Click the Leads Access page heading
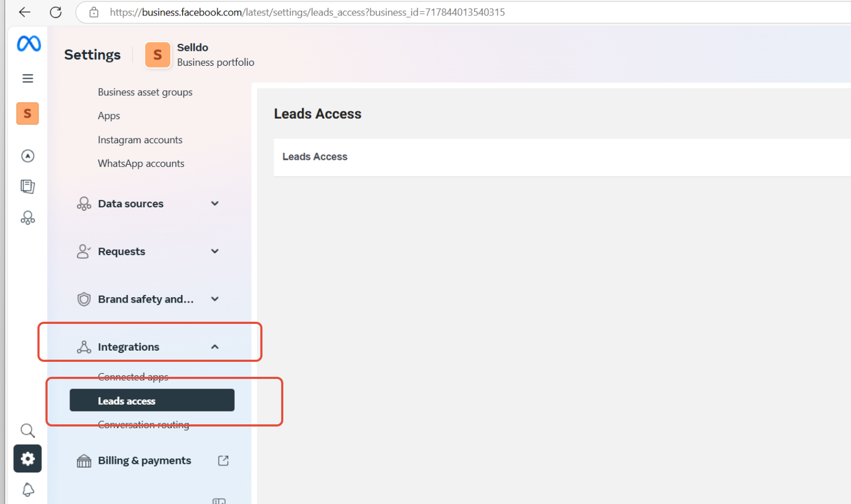 (x=318, y=114)
